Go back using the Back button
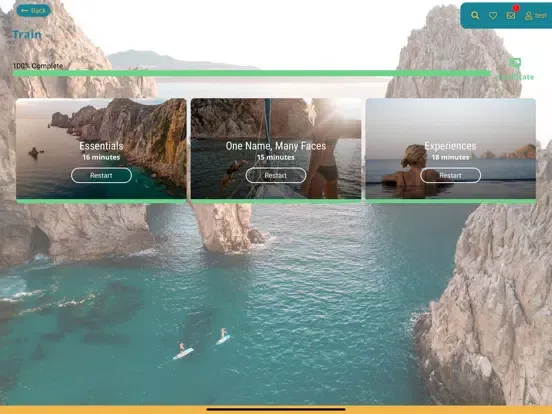Screen dimensions: 552x414 (x=33, y=11)
